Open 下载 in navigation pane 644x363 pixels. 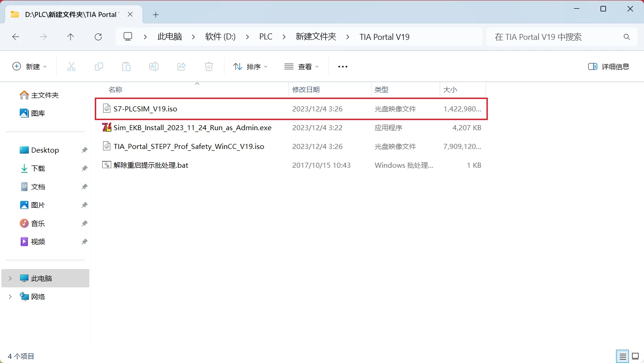[x=38, y=168]
